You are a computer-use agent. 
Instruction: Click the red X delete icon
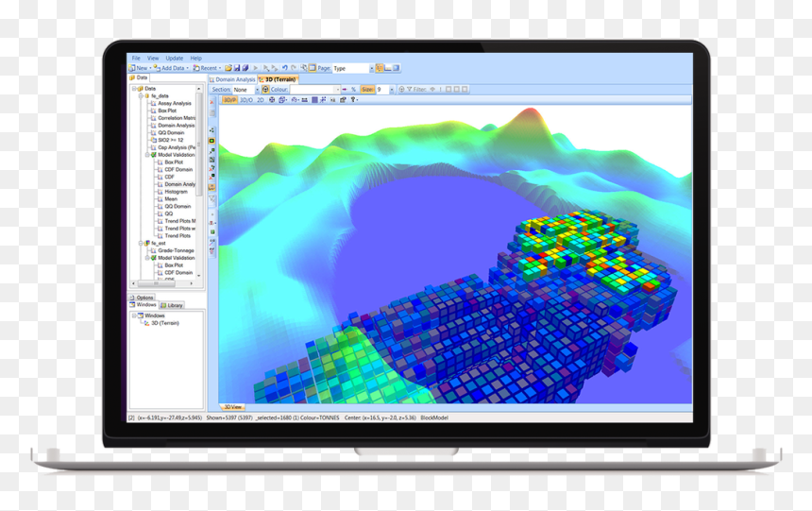point(211,103)
